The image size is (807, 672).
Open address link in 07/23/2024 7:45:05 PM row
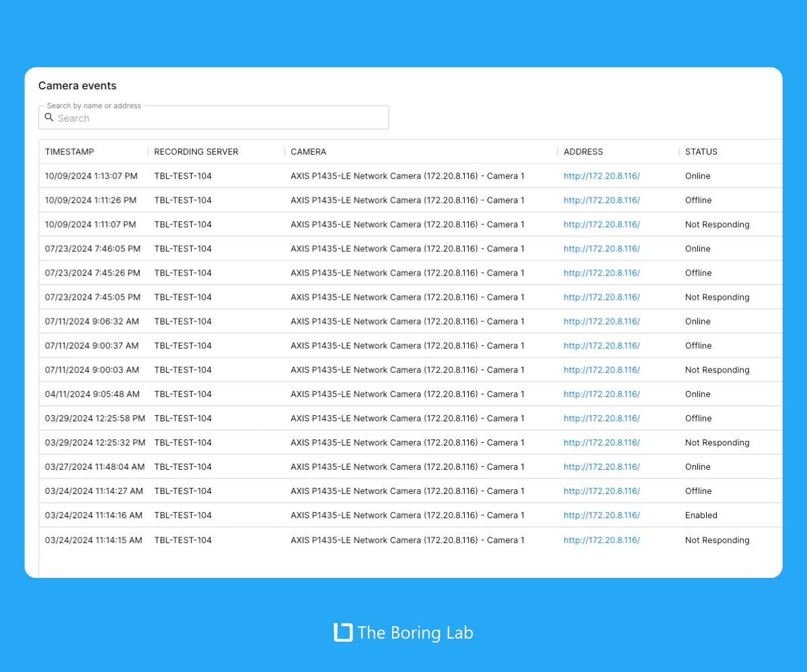602,297
